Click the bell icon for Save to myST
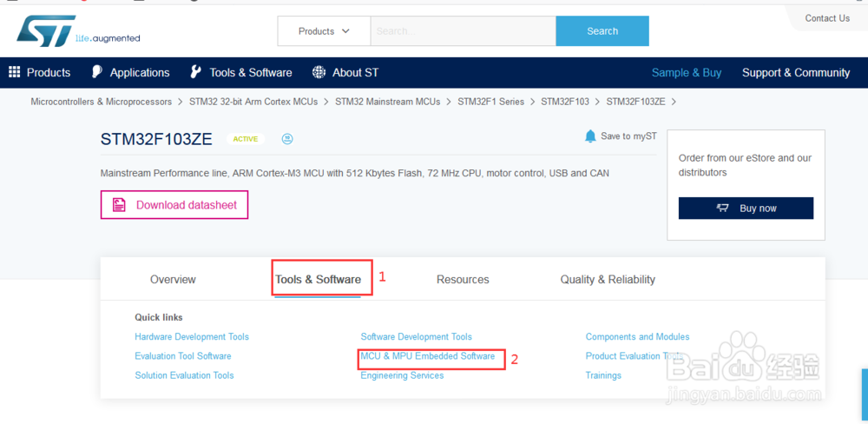Viewport: 868px width, 424px height. (590, 136)
